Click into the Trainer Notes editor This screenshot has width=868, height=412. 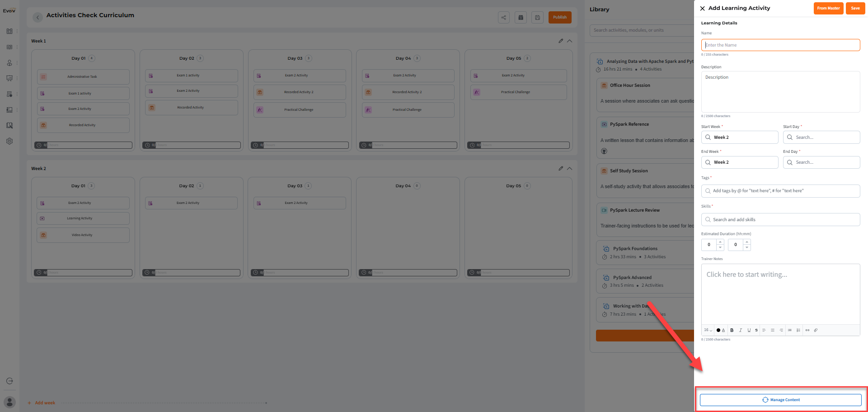(780, 294)
